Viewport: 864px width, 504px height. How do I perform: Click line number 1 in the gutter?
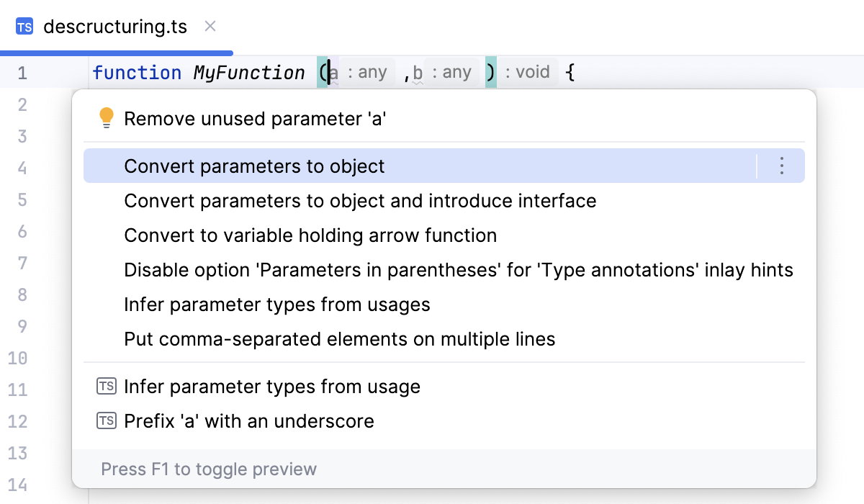point(22,72)
